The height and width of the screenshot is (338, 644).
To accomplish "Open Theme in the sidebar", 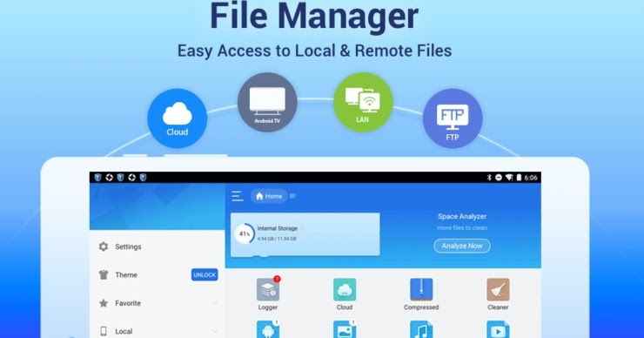I will [x=158, y=274].
